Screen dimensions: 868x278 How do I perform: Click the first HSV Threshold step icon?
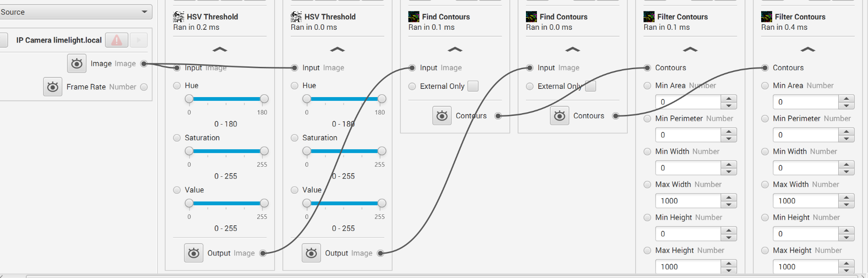pos(178,17)
